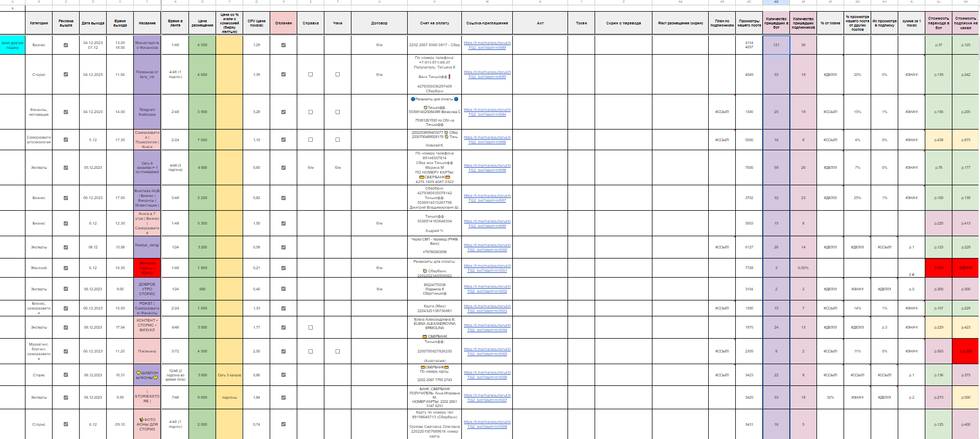The height and width of the screenshot is (439, 980).
Task: Select the "Стоимость подписки на канал" header cell
Action: tap(966, 23)
